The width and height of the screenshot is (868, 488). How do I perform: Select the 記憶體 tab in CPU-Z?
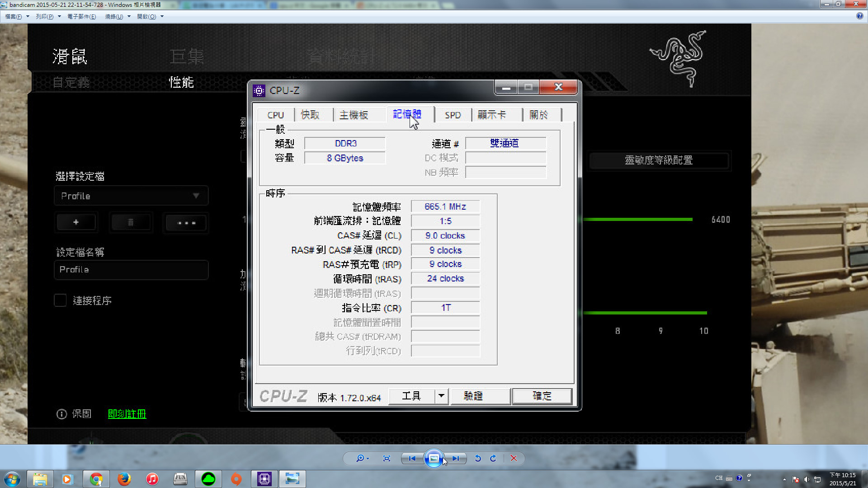(407, 114)
